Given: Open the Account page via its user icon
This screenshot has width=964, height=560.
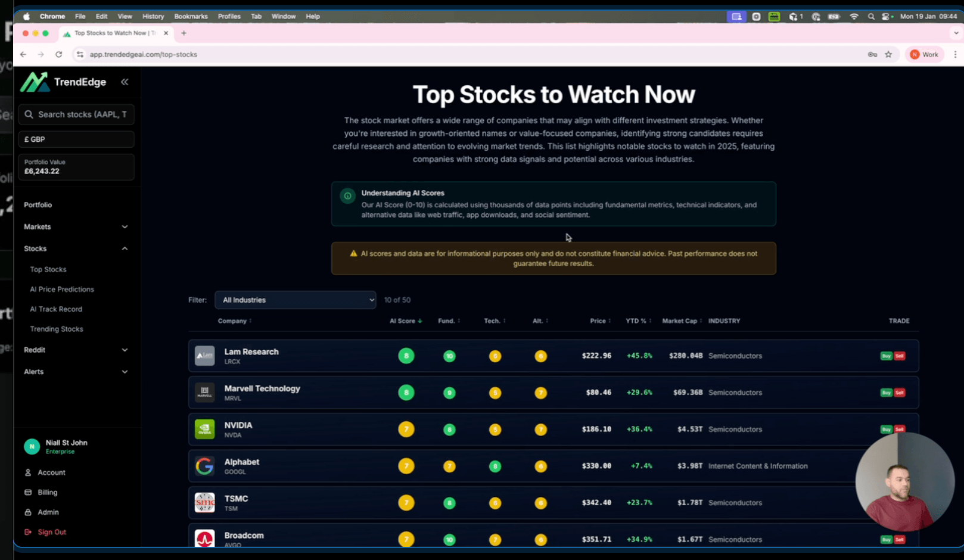Looking at the screenshot, I should point(28,472).
